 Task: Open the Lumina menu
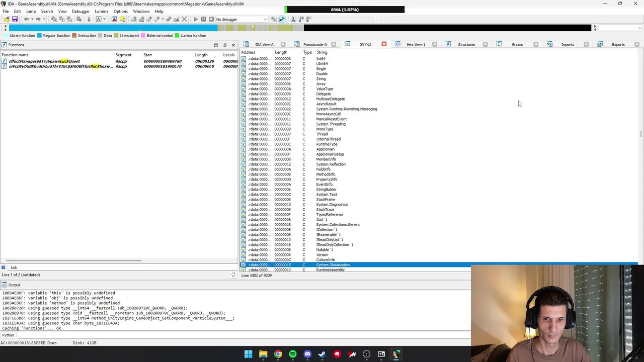pos(102,11)
